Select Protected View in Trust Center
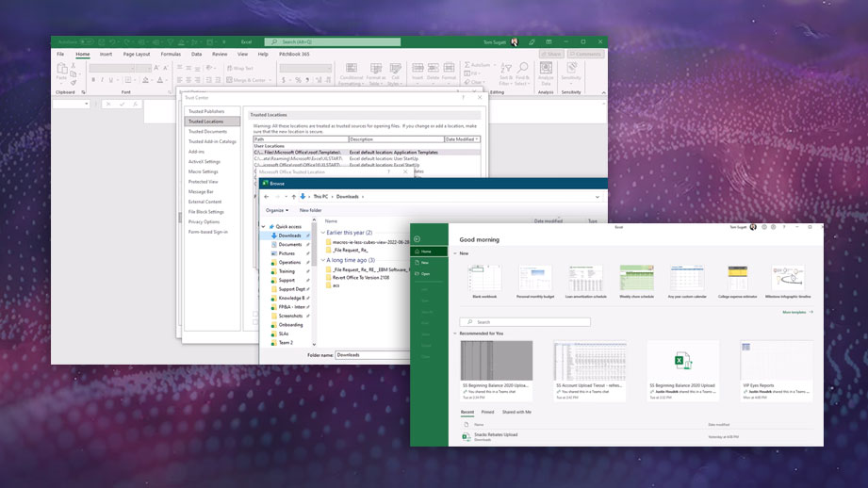This screenshot has height=488, width=868. (x=204, y=182)
